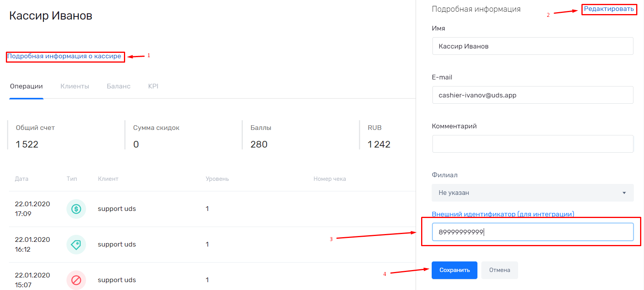Image resolution: width=644 pixels, height=290 pixels.
Task: Click the RUB value 1 242
Action: point(379,144)
